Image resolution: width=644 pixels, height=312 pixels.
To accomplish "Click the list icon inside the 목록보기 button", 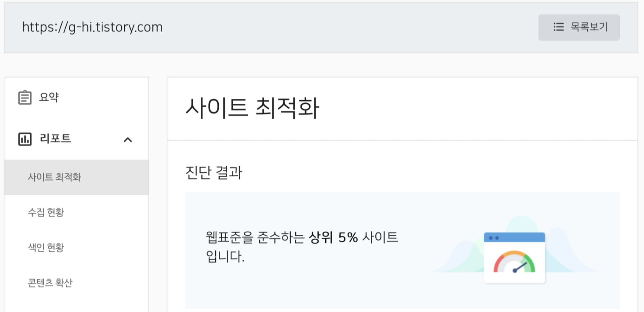I will pos(558,27).
